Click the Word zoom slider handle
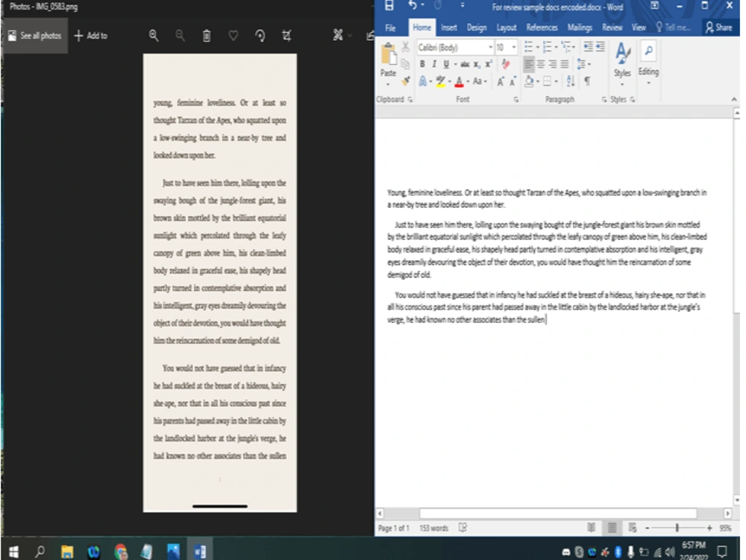Viewport: 746px width, 560px height. click(x=677, y=528)
